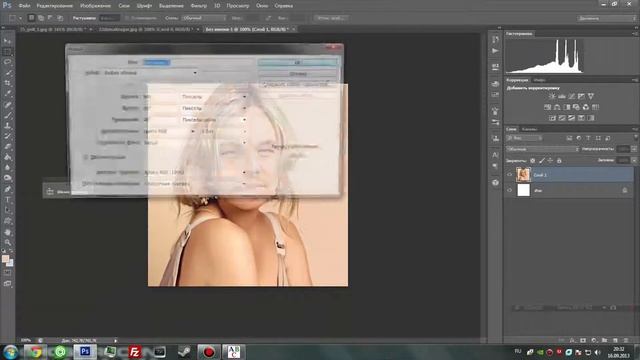Filter layers by type layers
This screenshot has height=360, width=640.
588,138
